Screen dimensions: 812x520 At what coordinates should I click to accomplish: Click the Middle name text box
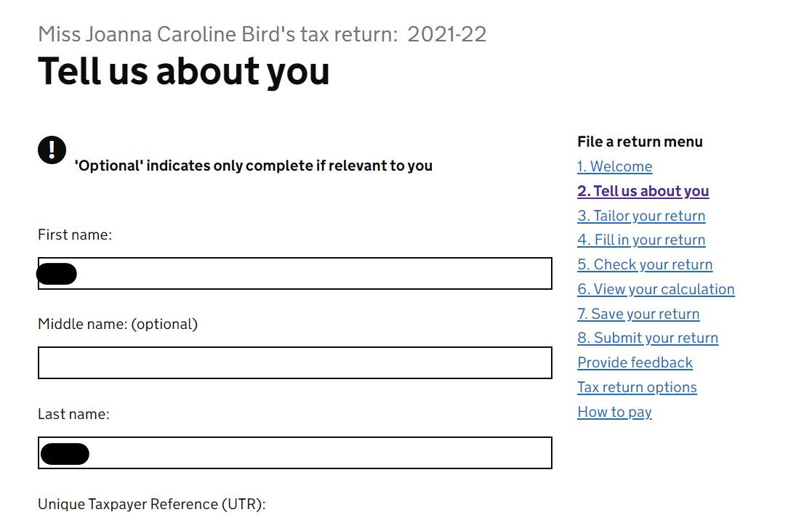coord(294,362)
